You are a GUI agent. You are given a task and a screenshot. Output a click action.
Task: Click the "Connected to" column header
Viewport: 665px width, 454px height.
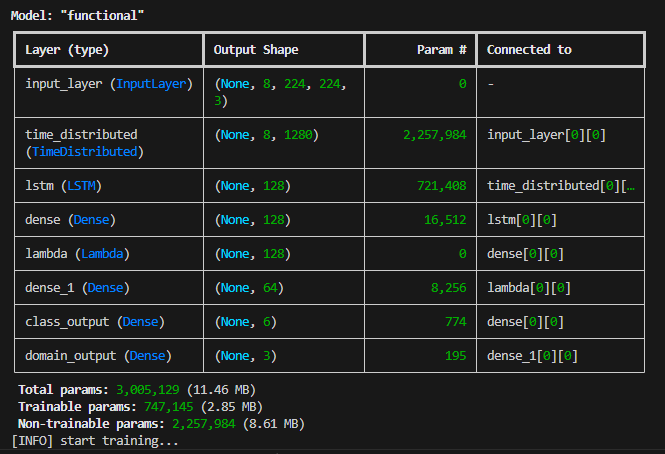click(x=529, y=50)
